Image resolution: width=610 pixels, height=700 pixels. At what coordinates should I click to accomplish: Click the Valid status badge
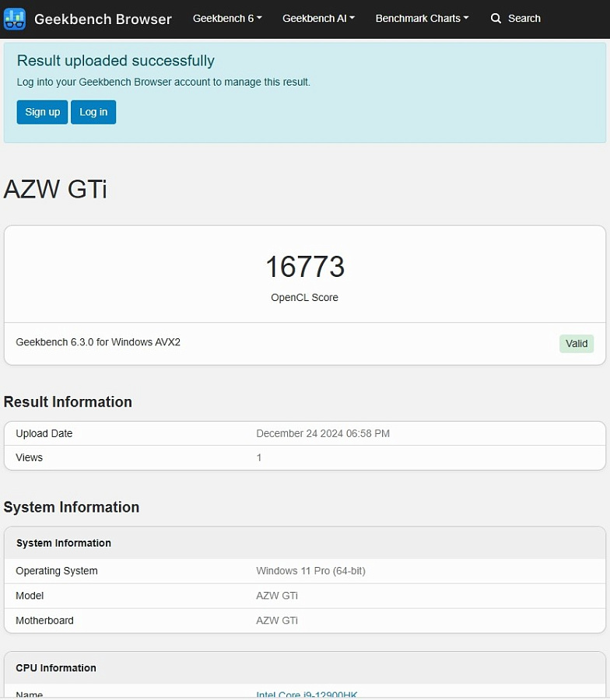(577, 343)
